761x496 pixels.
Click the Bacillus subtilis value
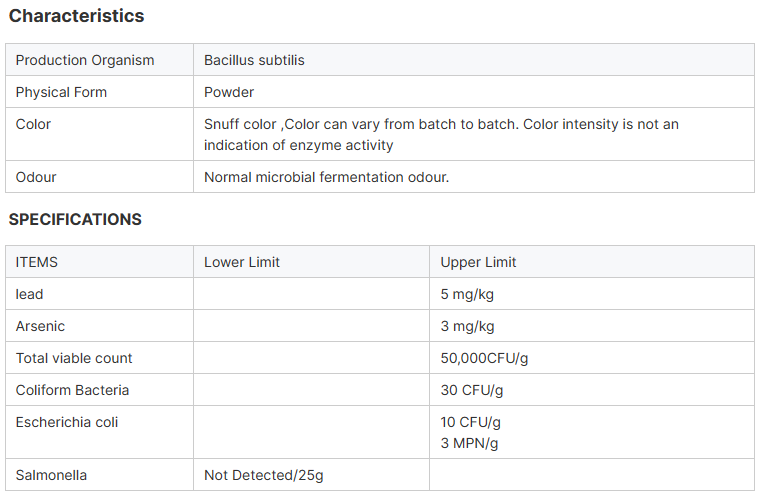click(x=254, y=60)
